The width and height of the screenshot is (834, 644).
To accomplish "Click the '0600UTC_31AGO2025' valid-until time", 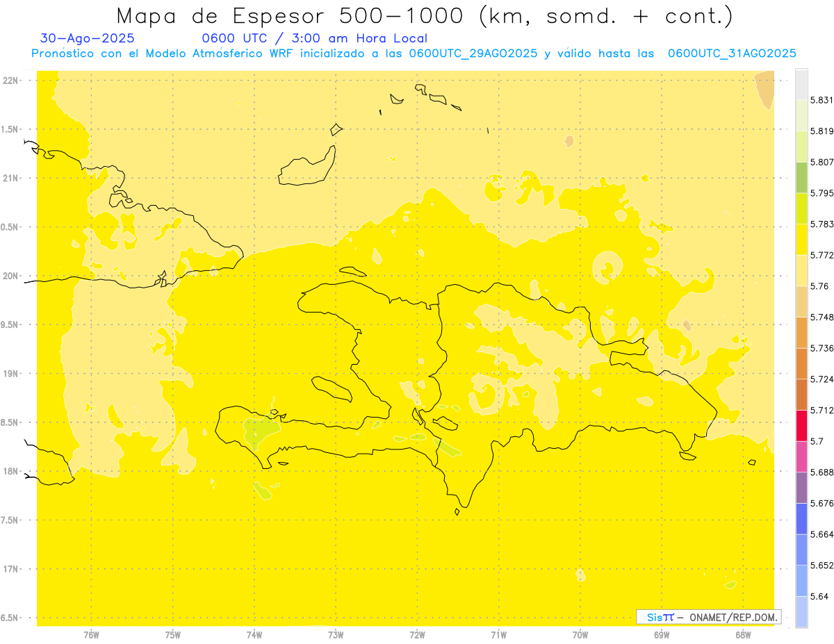I will point(732,53).
